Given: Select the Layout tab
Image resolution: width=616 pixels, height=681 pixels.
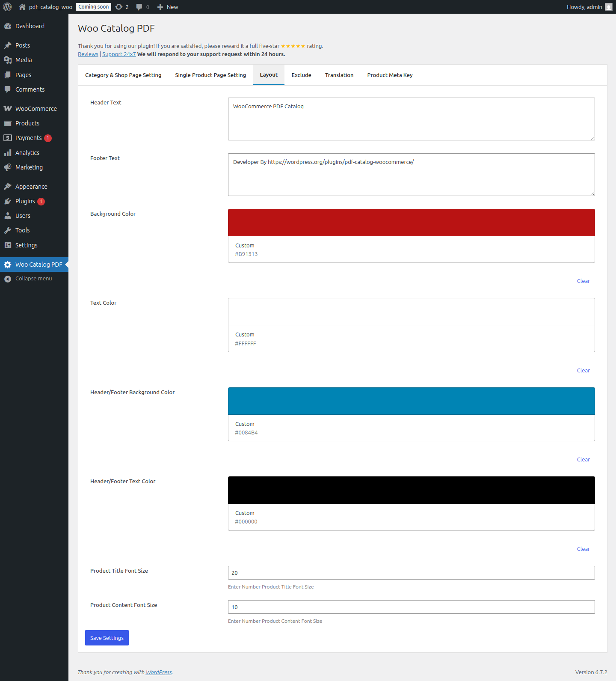Looking at the screenshot, I should click(x=269, y=75).
